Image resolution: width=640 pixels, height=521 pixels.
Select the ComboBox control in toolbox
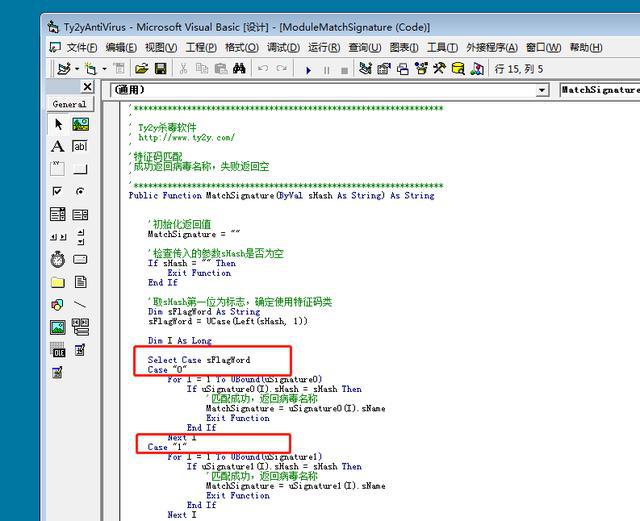(x=58, y=214)
